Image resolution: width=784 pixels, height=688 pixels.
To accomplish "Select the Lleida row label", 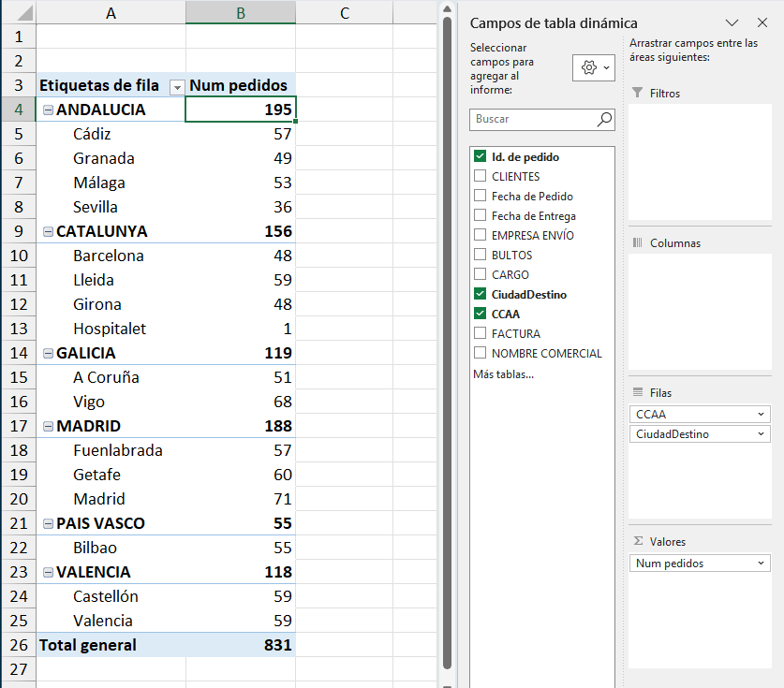I will tap(93, 280).
